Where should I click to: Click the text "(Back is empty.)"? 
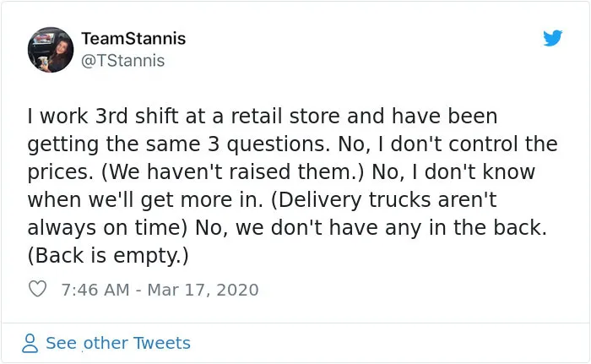click(108, 256)
